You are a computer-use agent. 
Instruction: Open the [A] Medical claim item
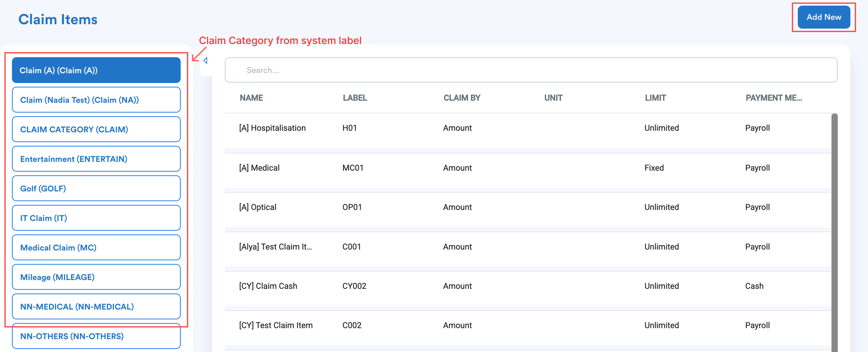pos(259,168)
